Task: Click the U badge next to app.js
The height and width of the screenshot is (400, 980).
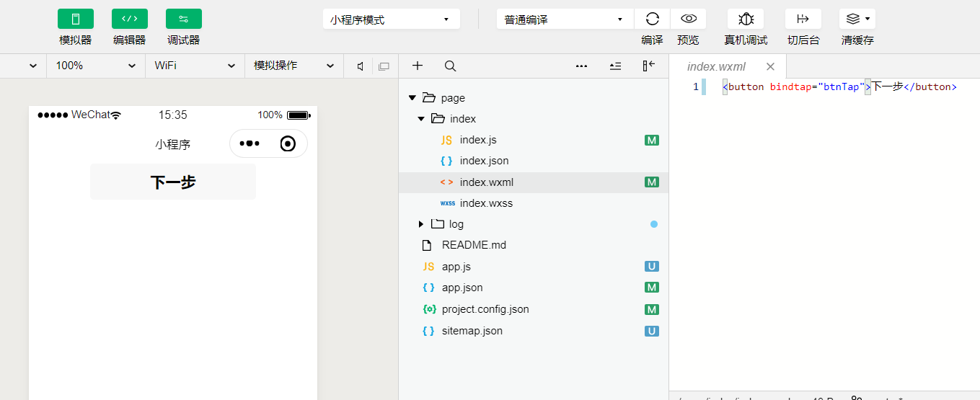Action: click(652, 267)
